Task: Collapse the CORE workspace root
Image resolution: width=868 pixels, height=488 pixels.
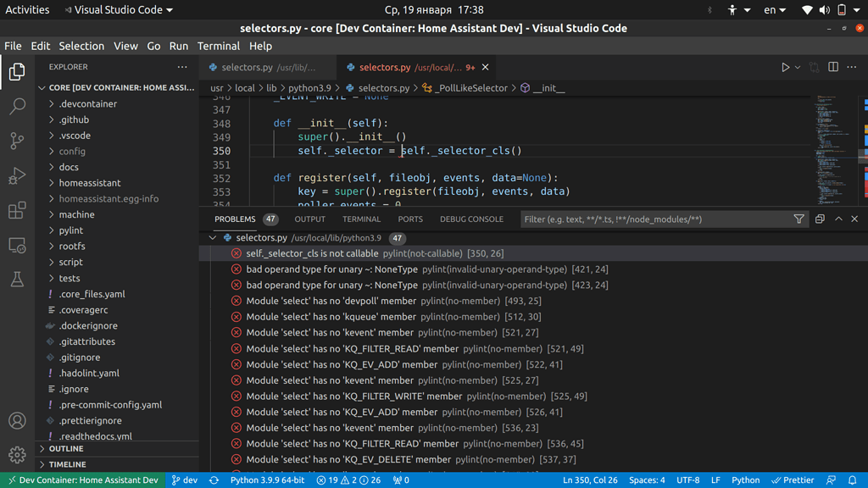Action: (116, 87)
